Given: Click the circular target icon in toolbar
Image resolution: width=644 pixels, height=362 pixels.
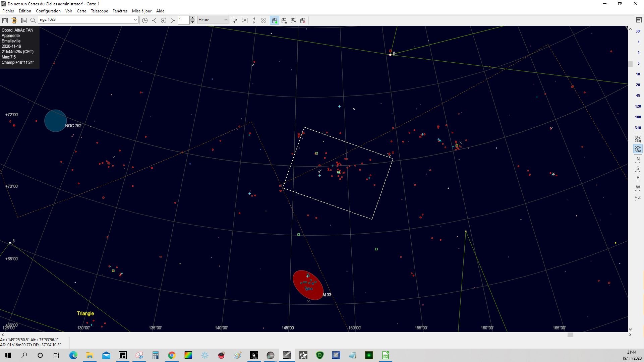Looking at the screenshot, I should tap(264, 20).
